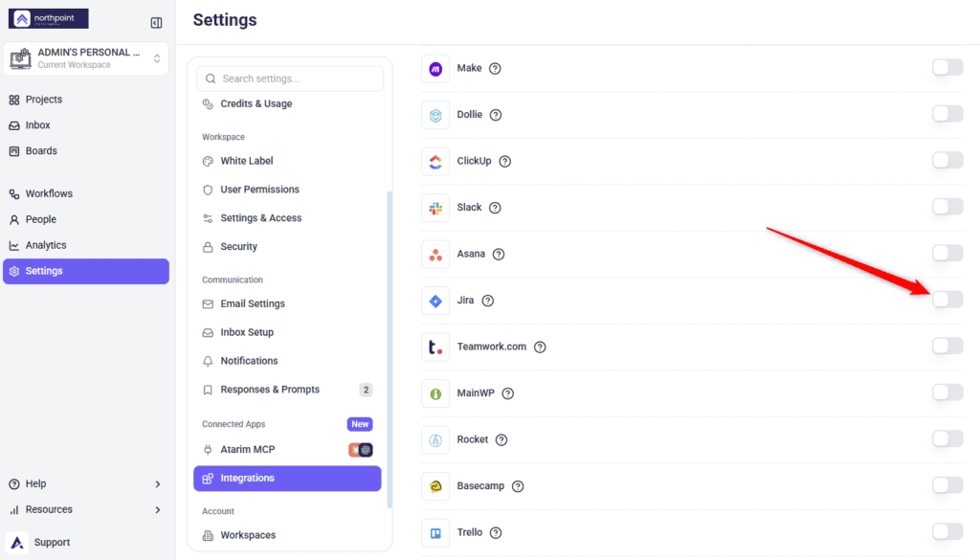Image resolution: width=980 pixels, height=560 pixels.
Task: Enable the Teamwork.com integration toggle
Action: tap(947, 346)
